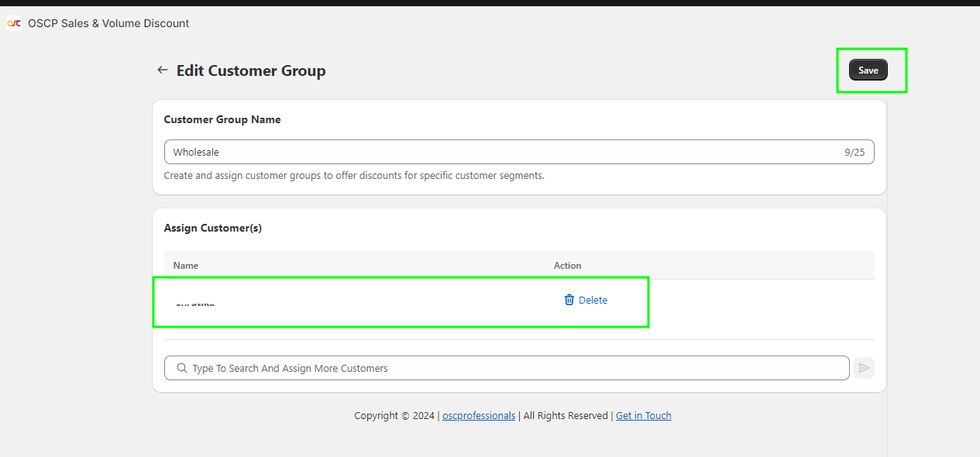Click the Edit Customer Group heading
This screenshot has width=980, height=457.
[x=251, y=70]
